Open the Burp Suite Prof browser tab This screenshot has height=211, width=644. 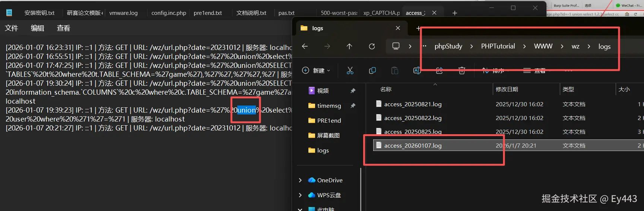tap(566, 6)
